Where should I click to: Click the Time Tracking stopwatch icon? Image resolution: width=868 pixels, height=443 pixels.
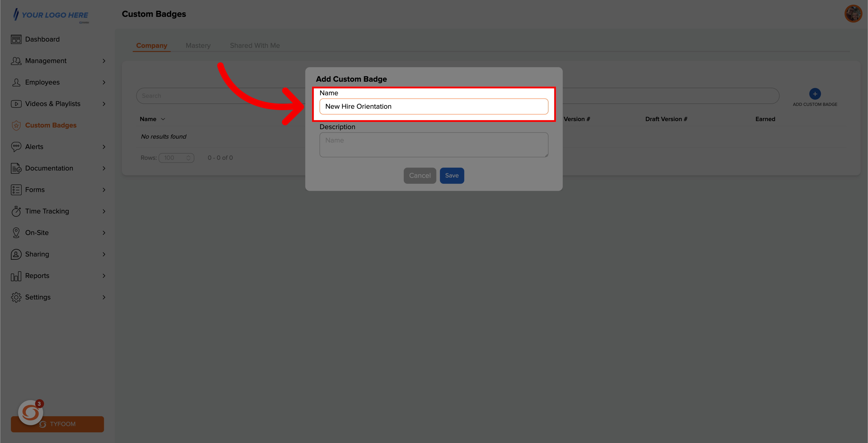16,211
